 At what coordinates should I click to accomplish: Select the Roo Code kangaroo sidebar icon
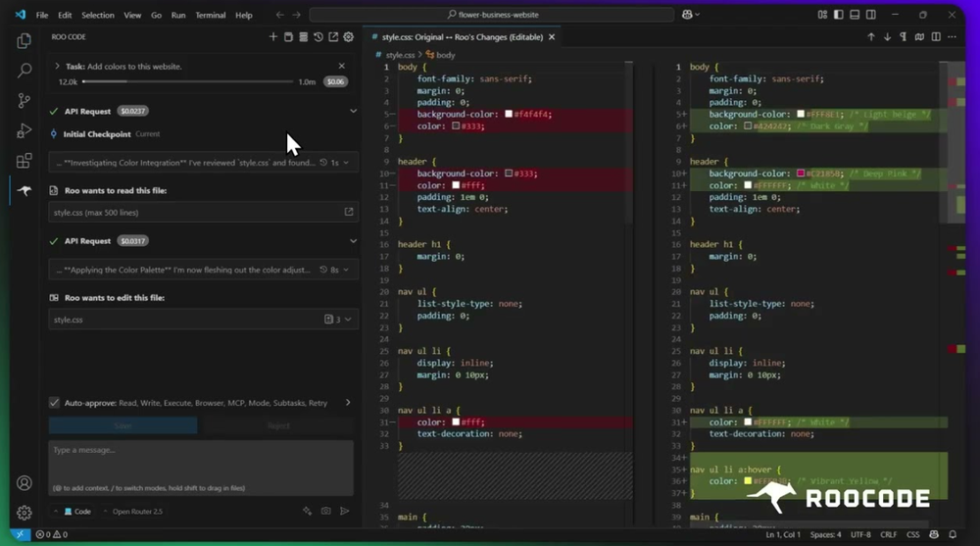(24, 191)
